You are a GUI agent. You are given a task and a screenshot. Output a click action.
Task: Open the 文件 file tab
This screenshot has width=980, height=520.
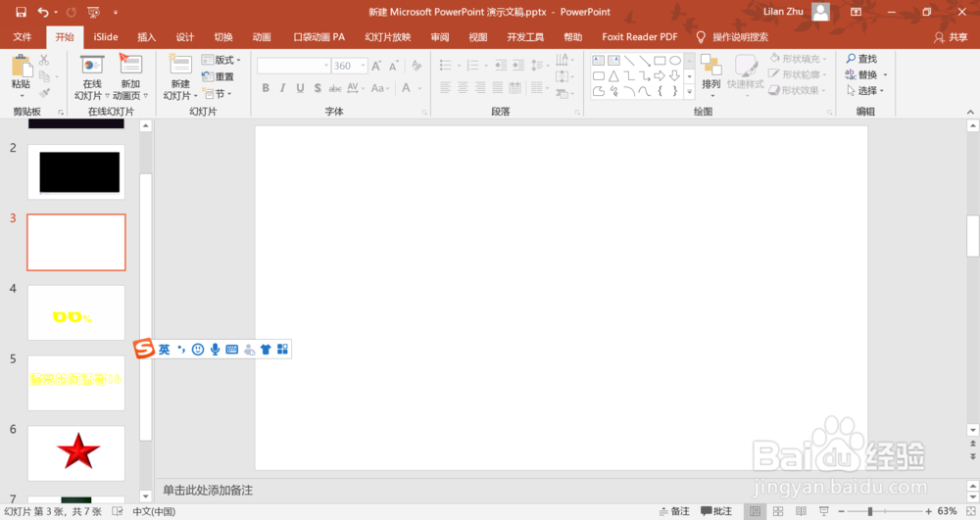pyautogui.click(x=23, y=37)
